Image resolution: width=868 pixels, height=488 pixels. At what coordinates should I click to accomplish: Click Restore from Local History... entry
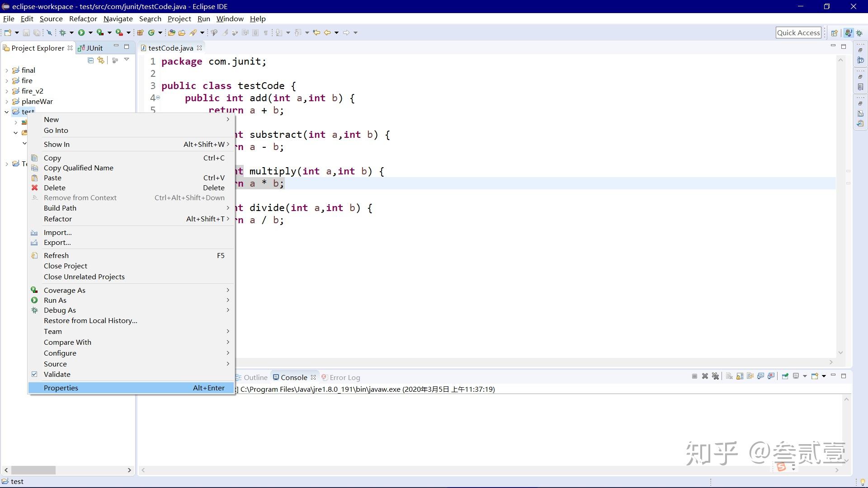[x=131, y=320]
